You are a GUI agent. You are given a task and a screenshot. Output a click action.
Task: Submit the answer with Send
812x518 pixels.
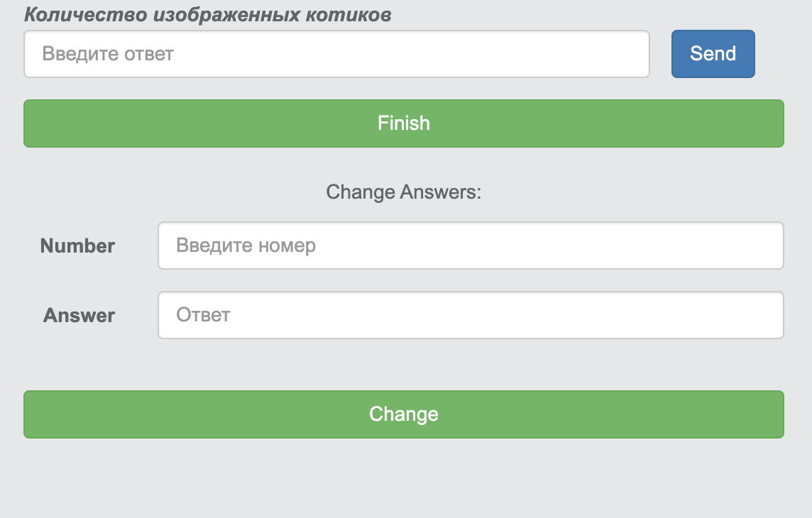pos(713,54)
